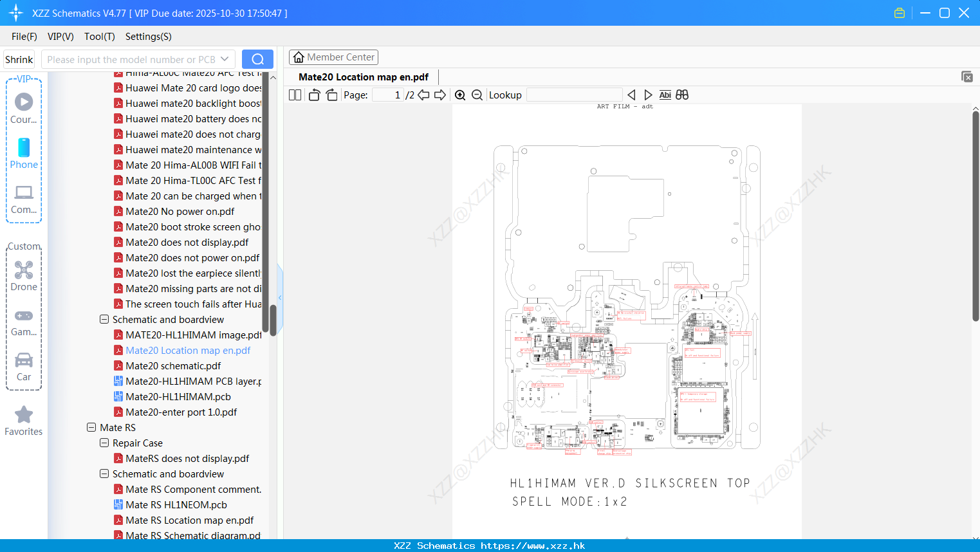
Task: Select the Drone category icon
Action: click(24, 276)
